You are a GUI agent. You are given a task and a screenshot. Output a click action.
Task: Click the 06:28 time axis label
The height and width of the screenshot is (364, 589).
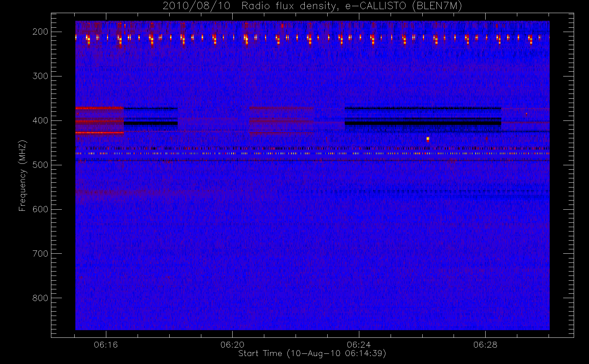point(485,345)
